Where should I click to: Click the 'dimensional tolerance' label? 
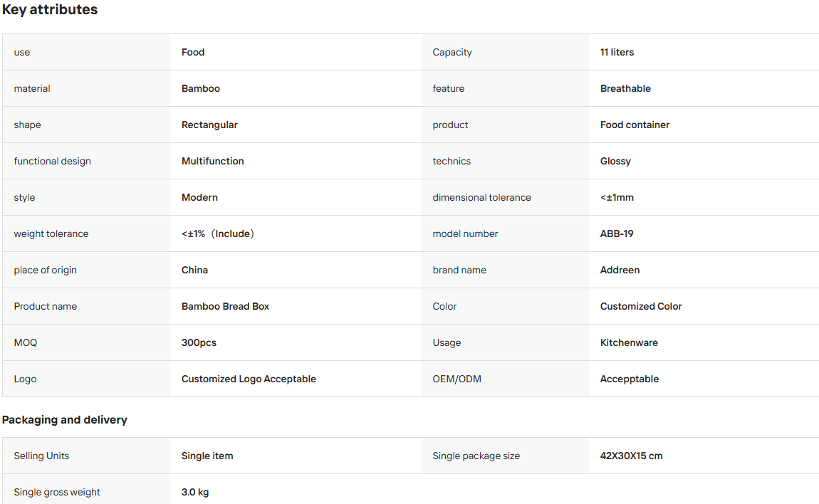(481, 197)
